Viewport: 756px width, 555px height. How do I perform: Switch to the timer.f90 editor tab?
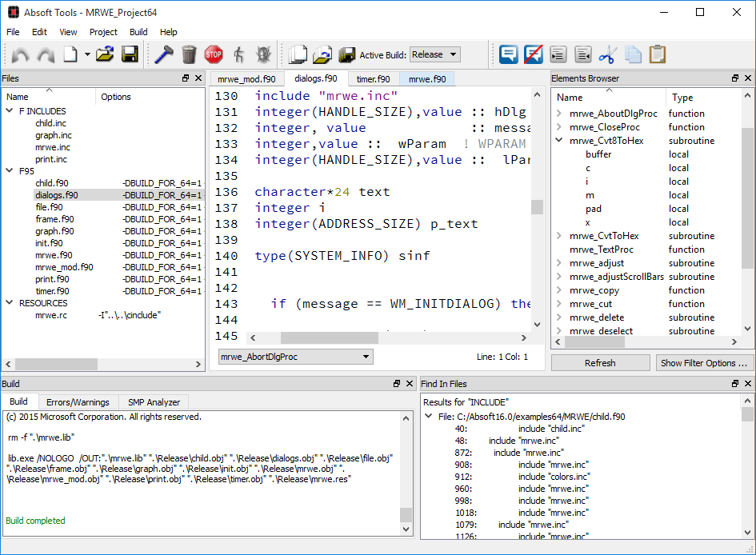pos(373,79)
